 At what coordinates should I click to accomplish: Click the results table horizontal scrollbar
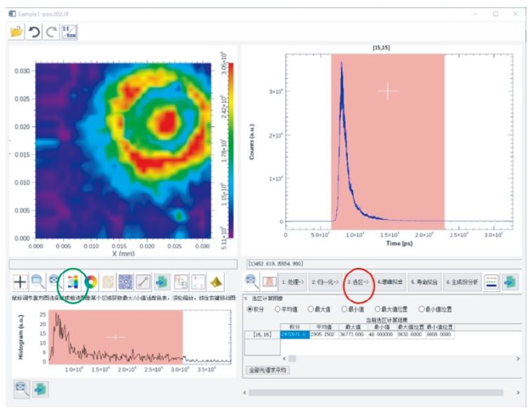pyautogui.click(x=290, y=358)
